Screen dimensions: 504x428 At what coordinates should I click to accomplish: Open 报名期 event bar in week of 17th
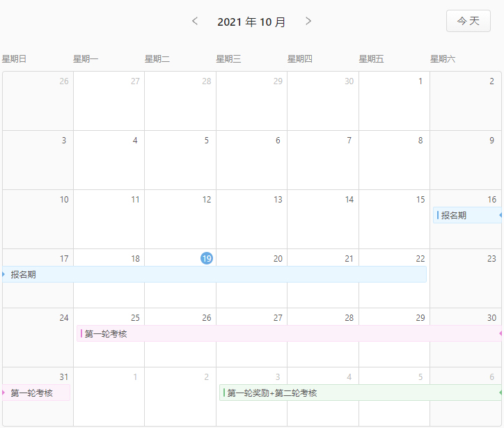click(x=214, y=274)
